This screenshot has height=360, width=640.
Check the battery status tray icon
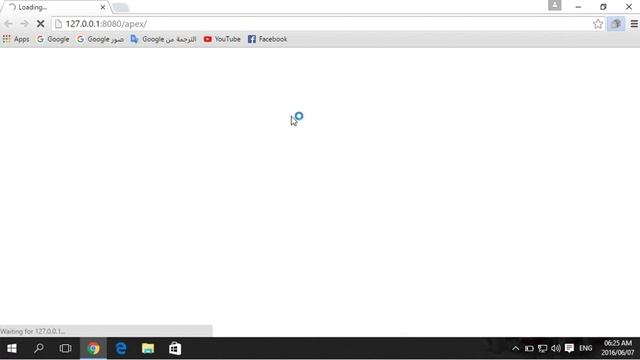tap(529, 349)
